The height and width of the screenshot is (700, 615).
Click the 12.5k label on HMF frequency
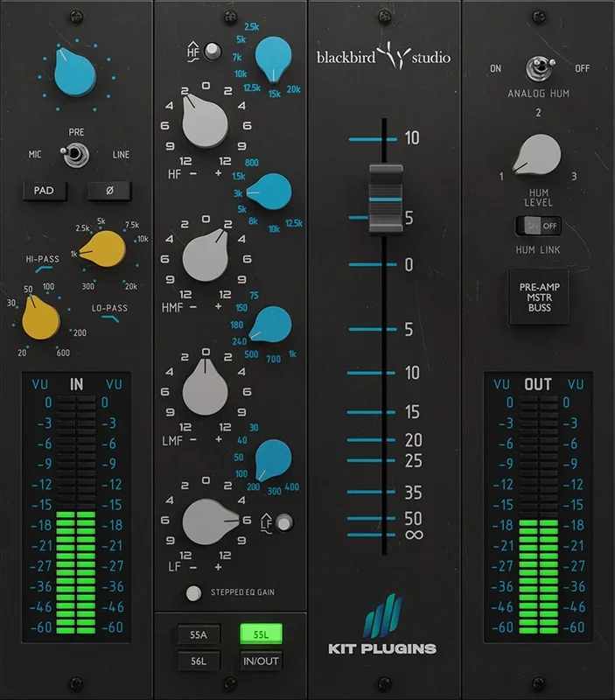click(x=294, y=223)
